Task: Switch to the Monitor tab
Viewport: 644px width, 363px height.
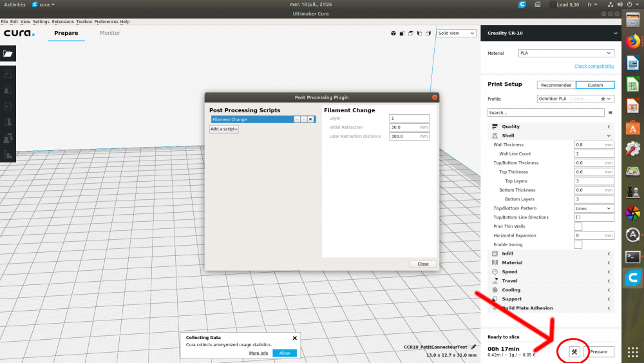Action: 110,34
